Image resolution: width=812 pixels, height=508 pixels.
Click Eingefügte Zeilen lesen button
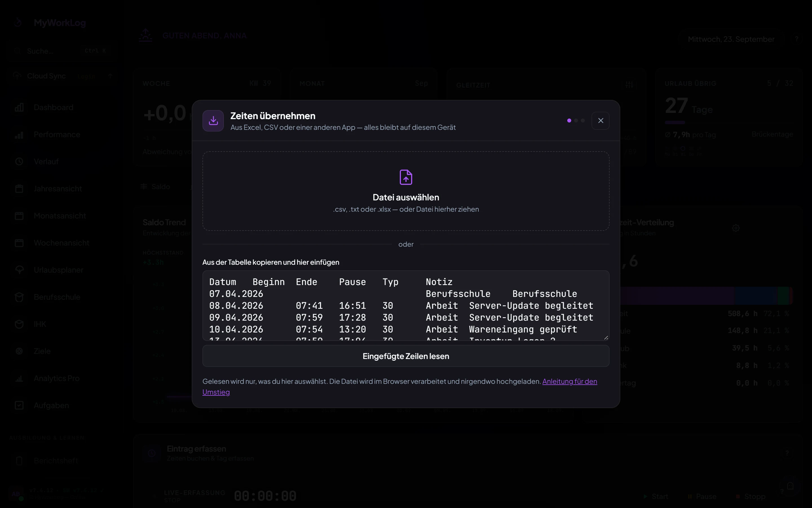click(406, 356)
